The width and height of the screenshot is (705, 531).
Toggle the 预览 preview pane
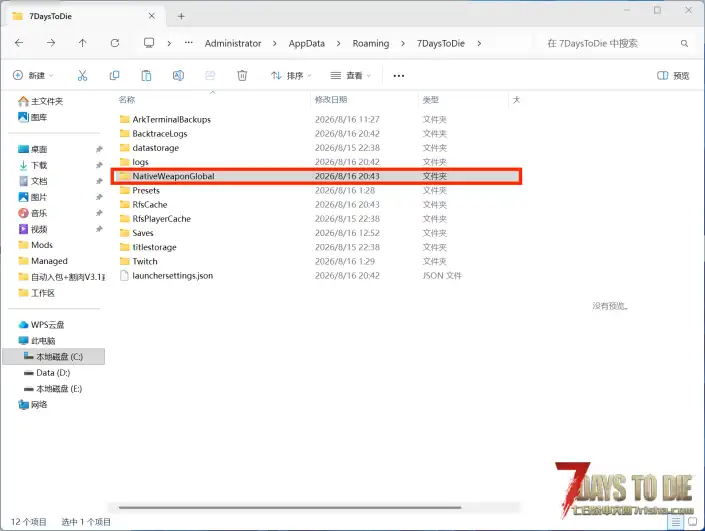click(x=673, y=76)
